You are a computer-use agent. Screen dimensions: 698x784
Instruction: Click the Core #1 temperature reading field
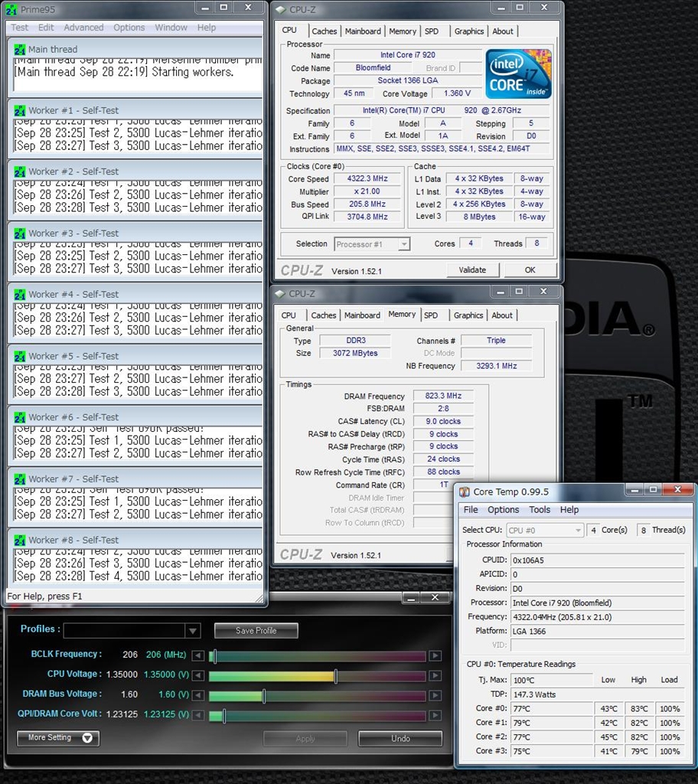point(551,723)
